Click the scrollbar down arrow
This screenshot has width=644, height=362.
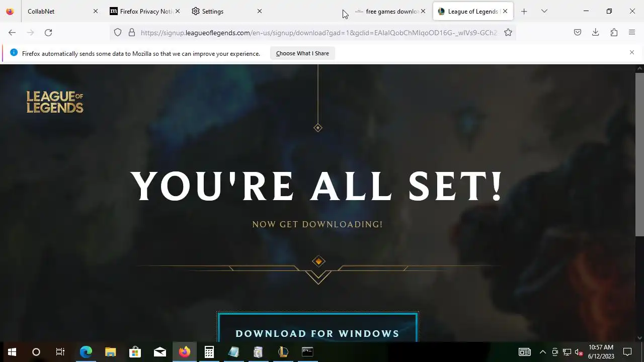[x=639, y=338]
